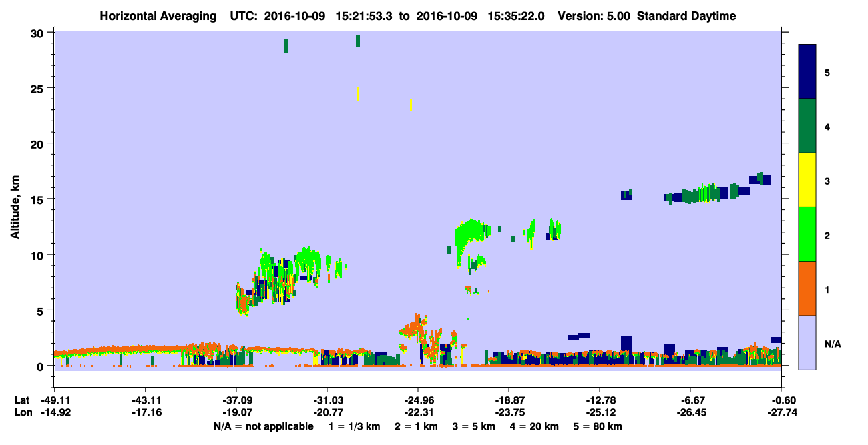Image resolution: width=868 pixels, height=445 pixels.
Task: Click latitude value -31.03
Action: pos(327,400)
